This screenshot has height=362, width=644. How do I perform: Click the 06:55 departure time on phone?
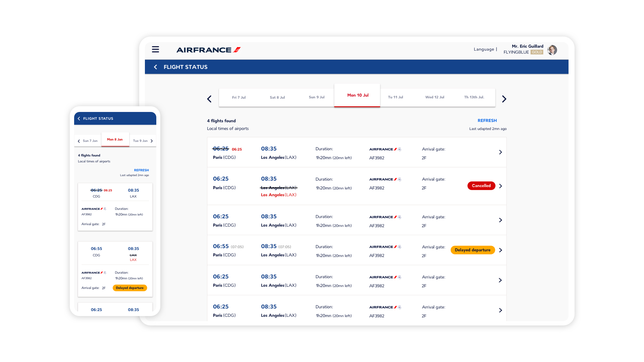96,249
